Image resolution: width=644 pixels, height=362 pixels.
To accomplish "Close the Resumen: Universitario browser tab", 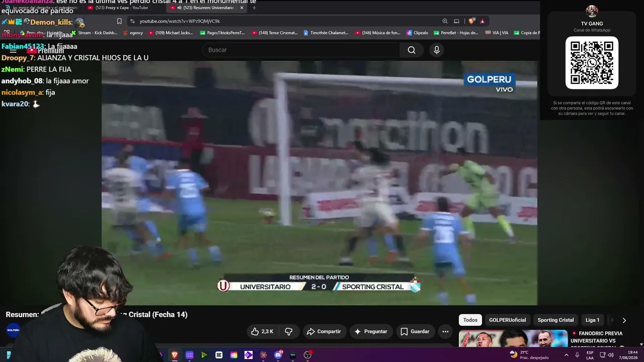I will 242,8.
